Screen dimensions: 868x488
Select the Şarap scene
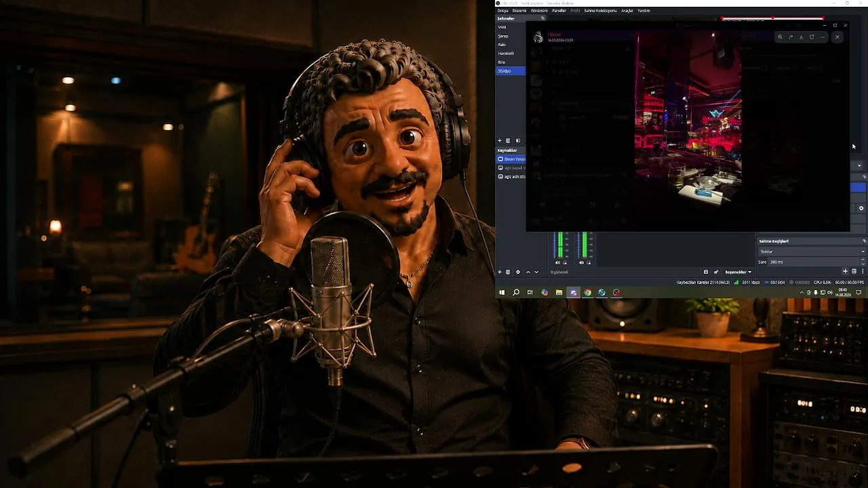tap(511, 36)
